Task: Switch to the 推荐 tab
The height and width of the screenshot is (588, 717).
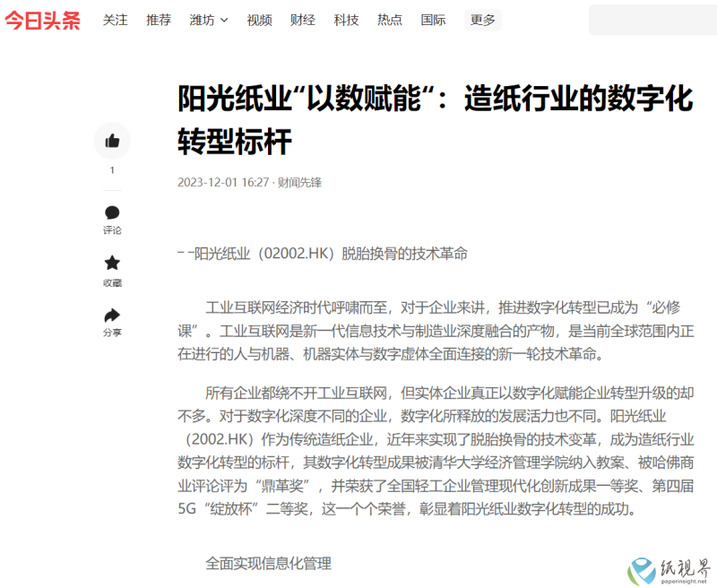Action: (x=159, y=20)
